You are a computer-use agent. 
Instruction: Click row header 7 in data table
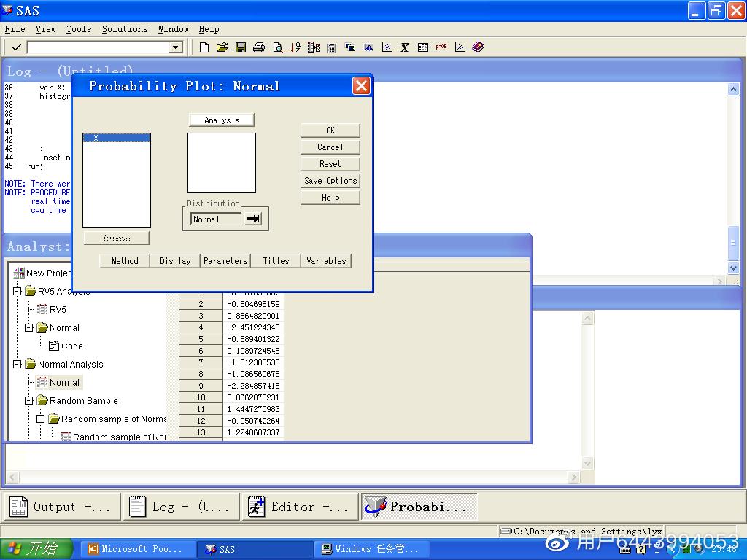click(x=201, y=362)
